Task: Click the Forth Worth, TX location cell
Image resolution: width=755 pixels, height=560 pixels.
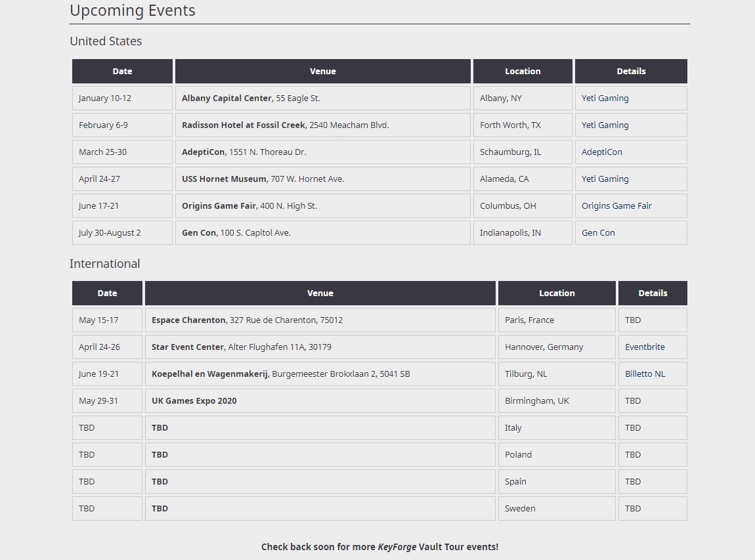Action: point(523,125)
